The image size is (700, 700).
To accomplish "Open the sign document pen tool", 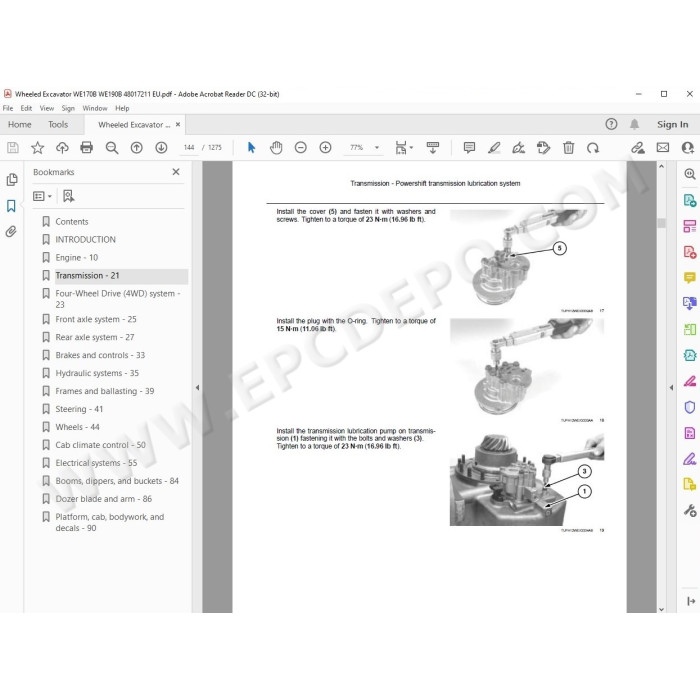I will point(518,148).
